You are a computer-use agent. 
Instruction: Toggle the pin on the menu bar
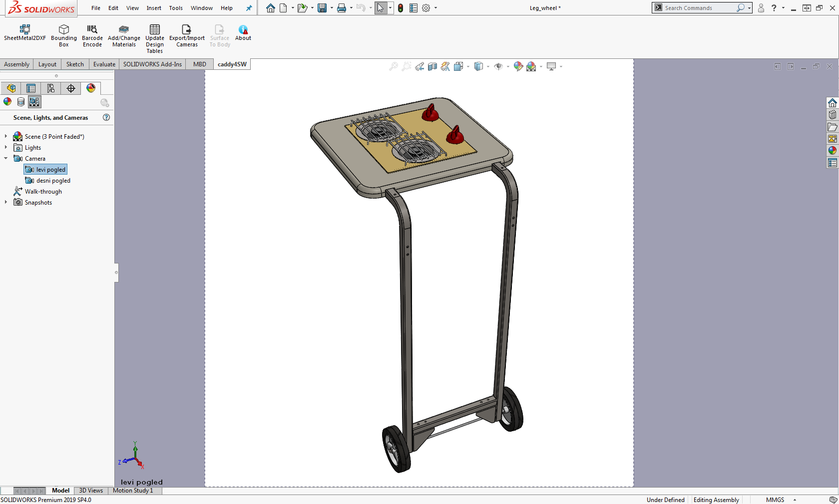coord(249,8)
